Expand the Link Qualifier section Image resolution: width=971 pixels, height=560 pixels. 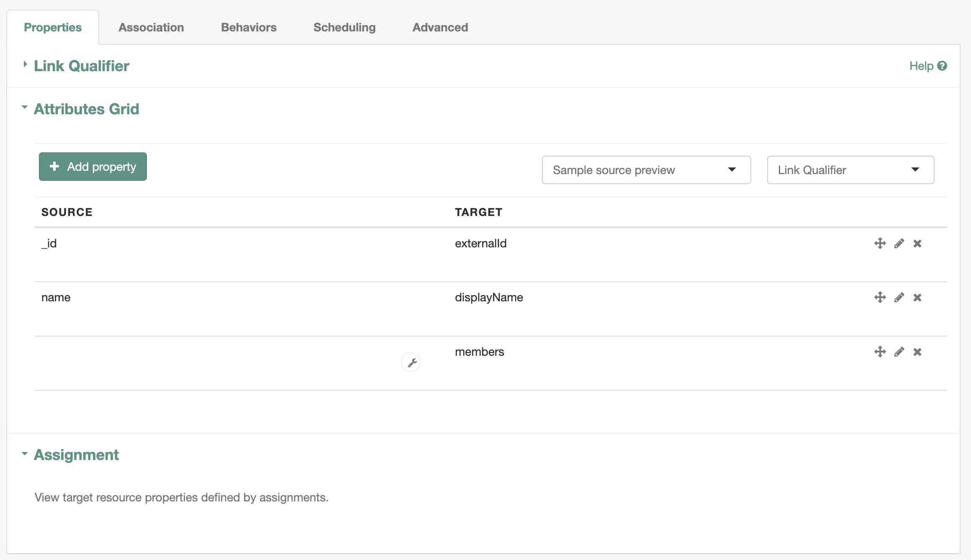(81, 66)
